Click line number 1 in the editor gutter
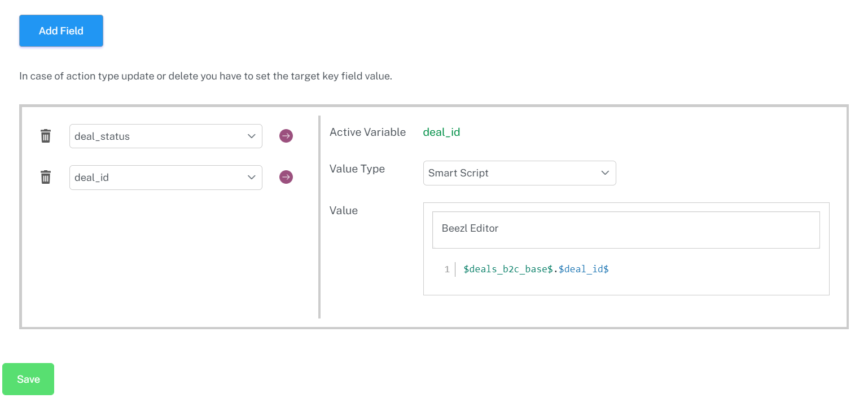This screenshot has width=868, height=407. click(x=446, y=269)
